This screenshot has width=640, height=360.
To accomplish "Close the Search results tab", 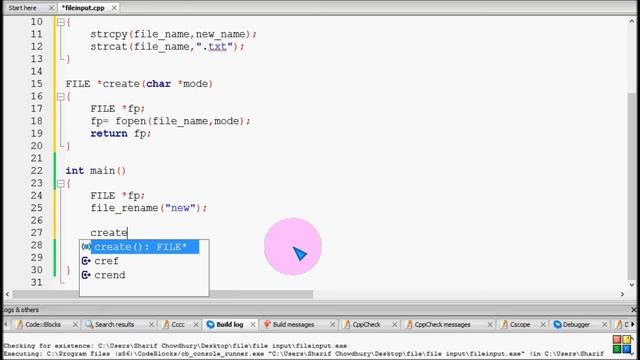I will coord(151,324).
